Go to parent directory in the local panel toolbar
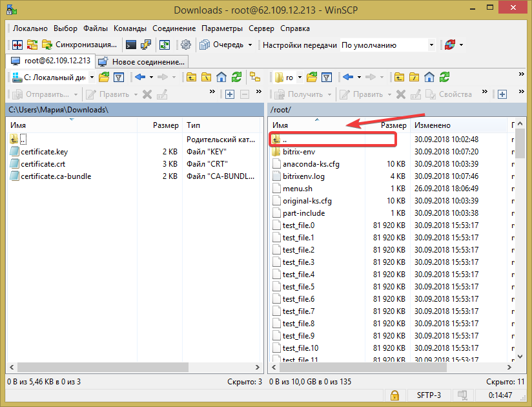Image resolution: width=532 pixels, height=407 pixels. coord(191,78)
